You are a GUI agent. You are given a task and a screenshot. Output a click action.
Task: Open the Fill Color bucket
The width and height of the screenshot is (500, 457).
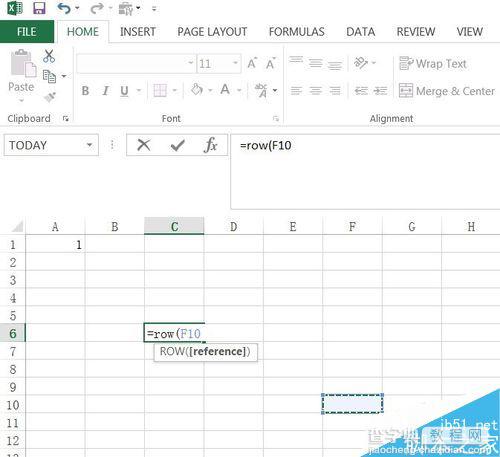pyautogui.click(x=197, y=90)
